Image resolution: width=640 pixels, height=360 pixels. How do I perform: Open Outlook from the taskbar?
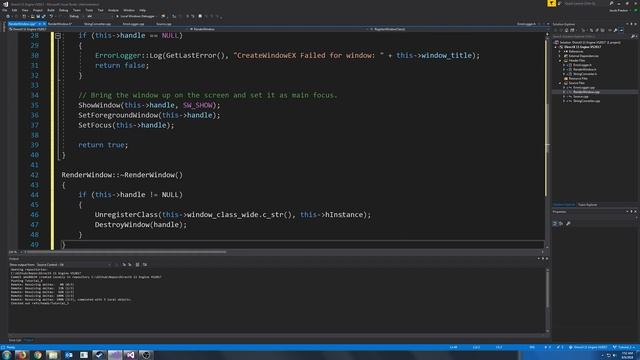pyautogui.click(x=68, y=355)
